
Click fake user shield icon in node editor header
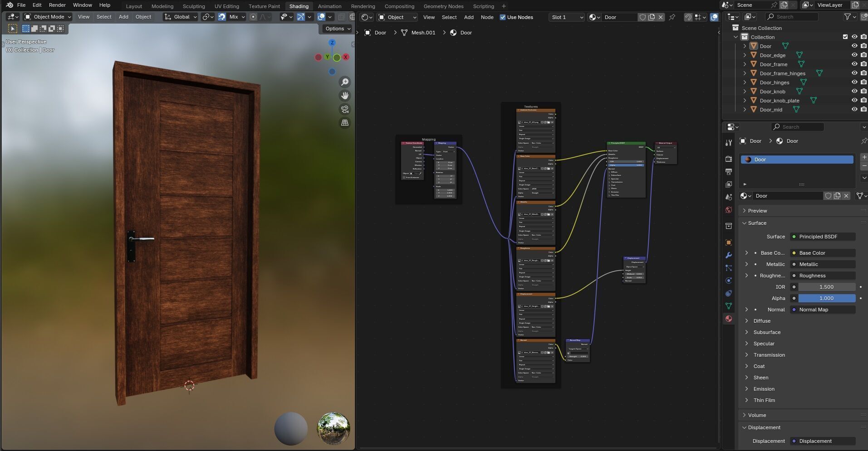point(642,17)
